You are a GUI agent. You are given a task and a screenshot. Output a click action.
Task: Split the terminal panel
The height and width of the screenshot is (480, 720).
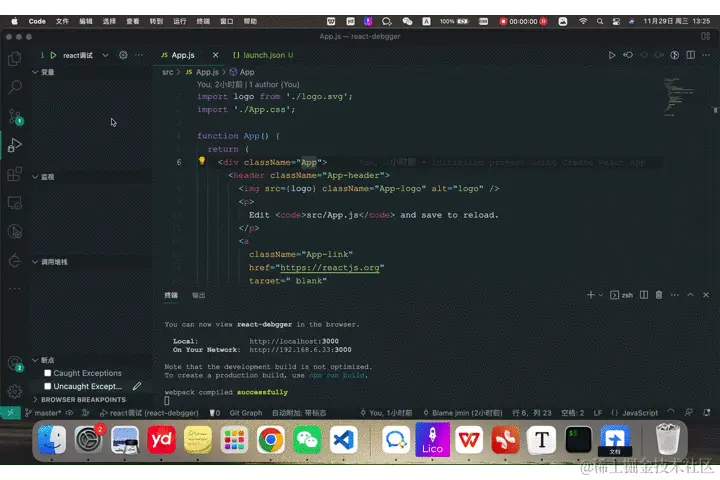tap(644, 295)
